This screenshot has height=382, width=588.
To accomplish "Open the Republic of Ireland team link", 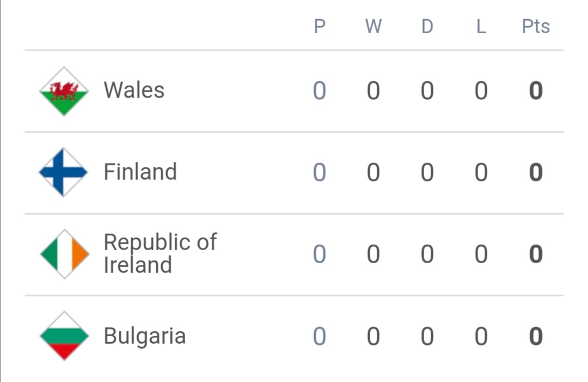I will 160,253.
